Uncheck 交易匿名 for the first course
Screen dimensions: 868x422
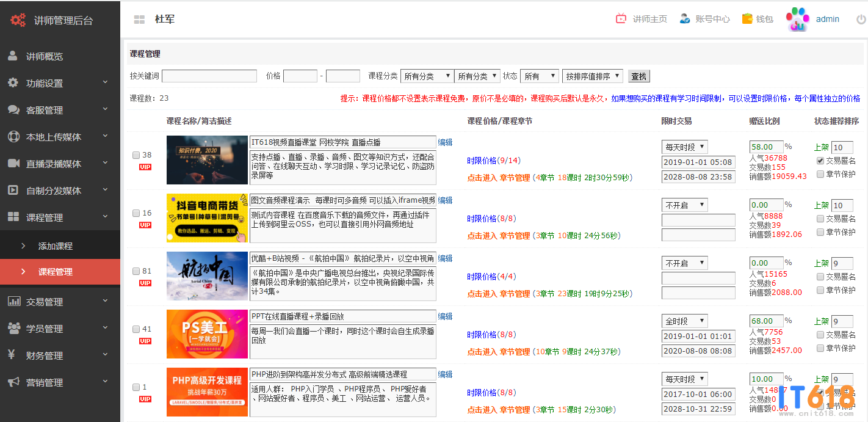(820, 161)
